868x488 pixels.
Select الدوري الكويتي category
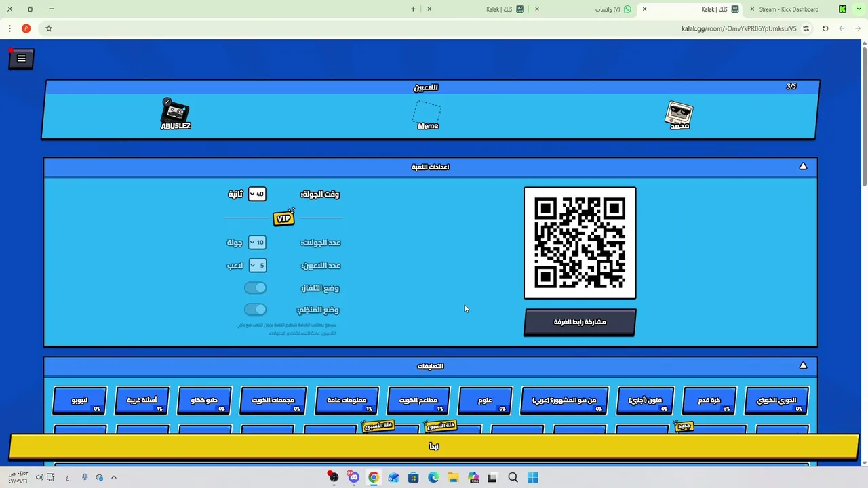[x=776, y=401]
